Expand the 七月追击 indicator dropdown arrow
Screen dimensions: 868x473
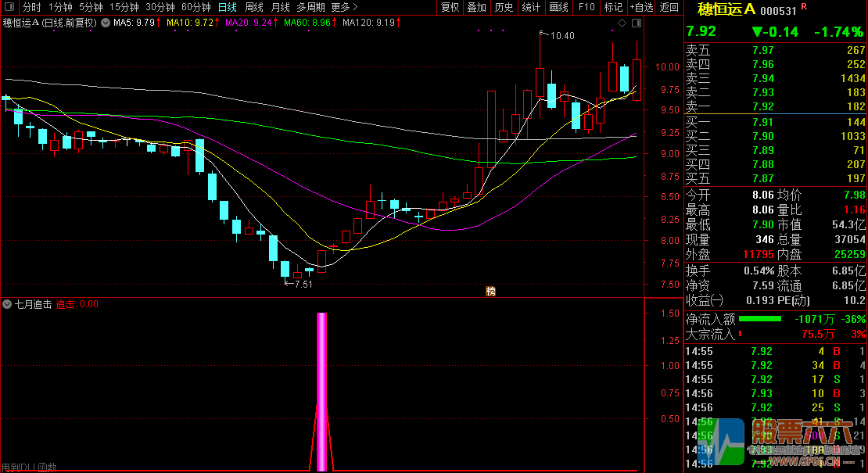point(8,304)
